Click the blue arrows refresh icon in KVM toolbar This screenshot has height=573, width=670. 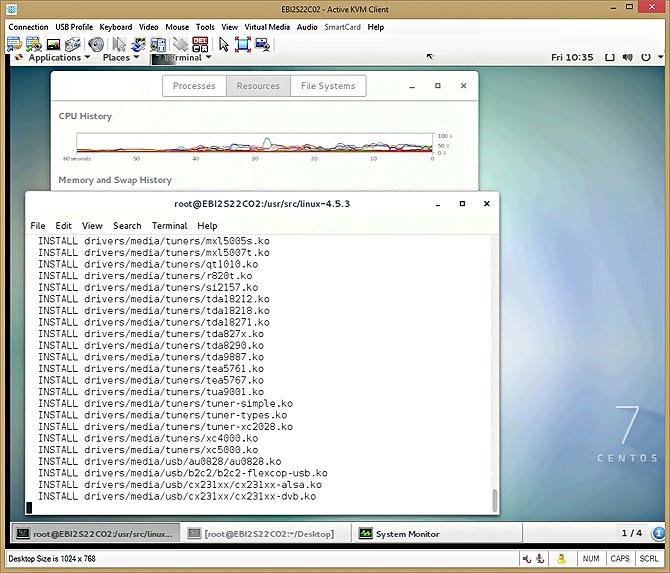(x=138, y=44)
